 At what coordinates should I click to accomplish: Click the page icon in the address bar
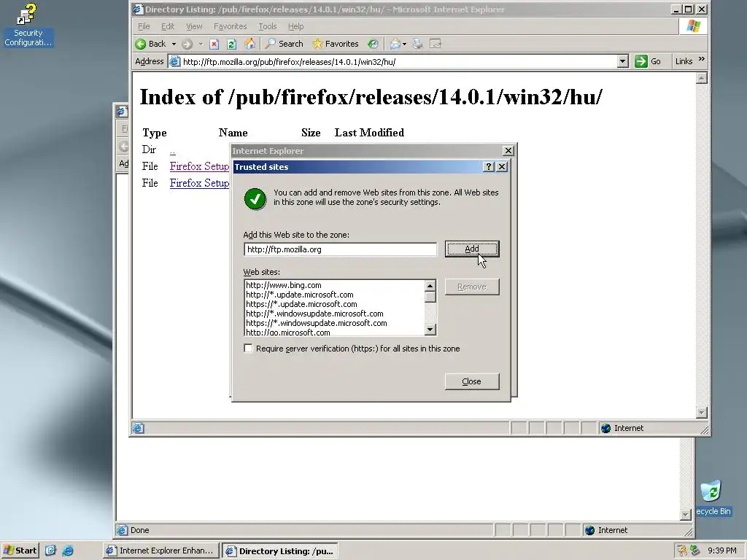(x=175, y=61)
